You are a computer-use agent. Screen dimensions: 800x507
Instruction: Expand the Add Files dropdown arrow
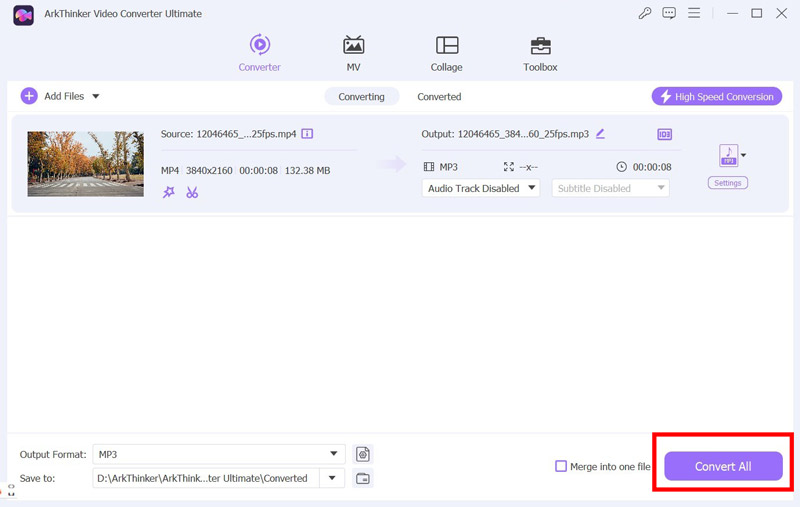(96, 96)
